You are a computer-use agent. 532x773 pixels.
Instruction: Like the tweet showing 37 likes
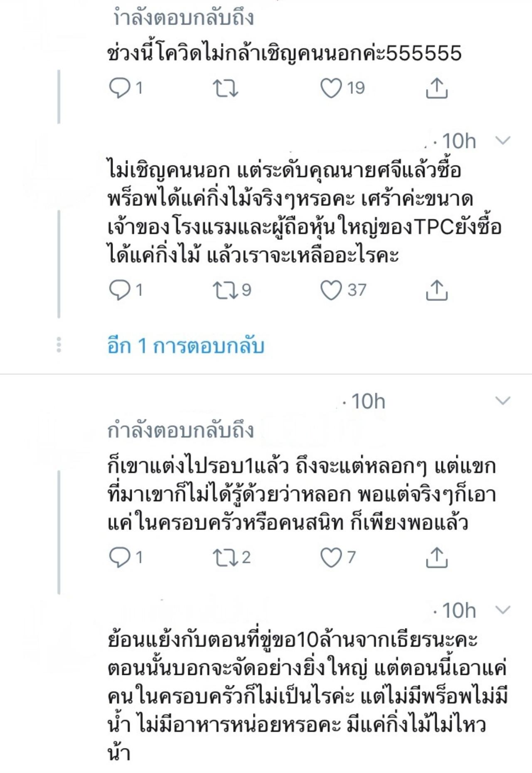(331, 290)
